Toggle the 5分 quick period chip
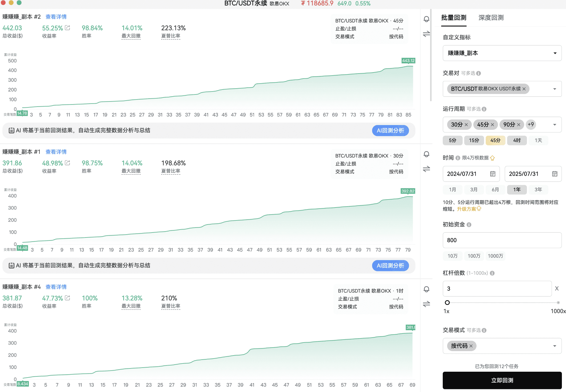The height and width of the screenshot is (392, 566). (x=452, y=140)
